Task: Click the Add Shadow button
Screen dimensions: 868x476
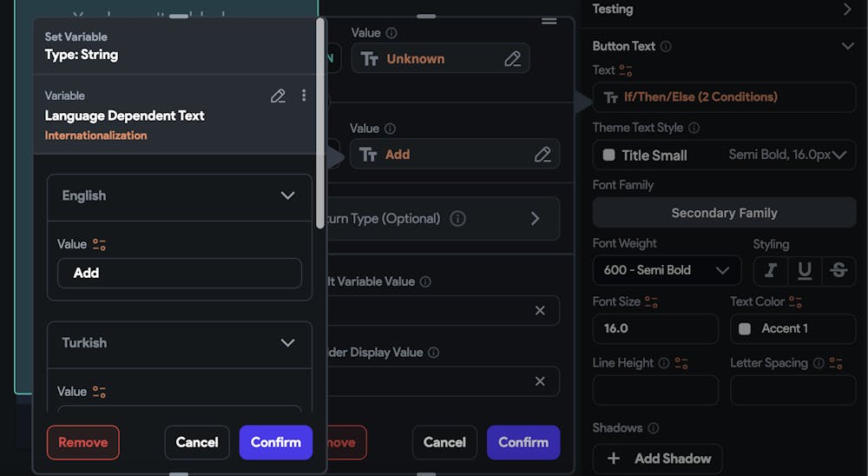Action: point(657,459)
